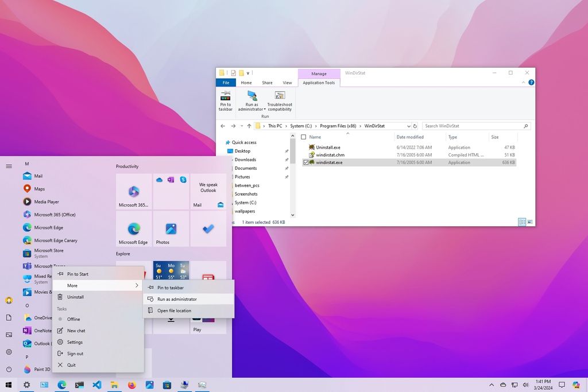
Task: Switch to the Application Tools tab
Action: click(319, 83)
